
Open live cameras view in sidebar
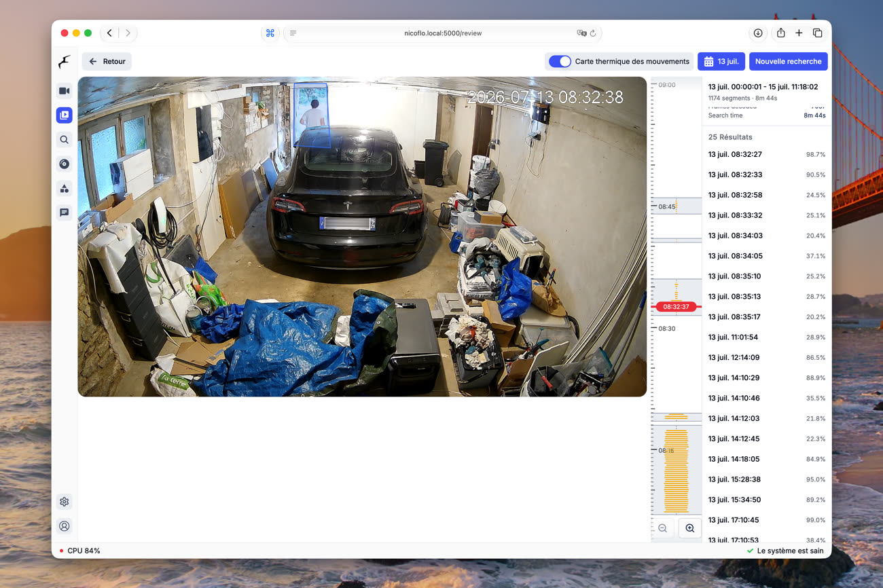click(x=64, y=91)
